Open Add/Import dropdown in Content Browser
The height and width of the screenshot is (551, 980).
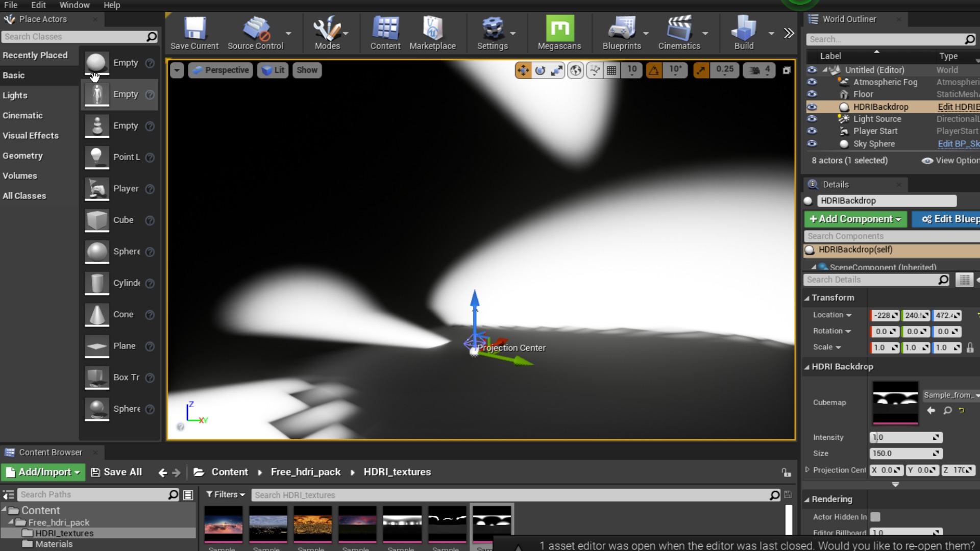click(x=44, y=472)
